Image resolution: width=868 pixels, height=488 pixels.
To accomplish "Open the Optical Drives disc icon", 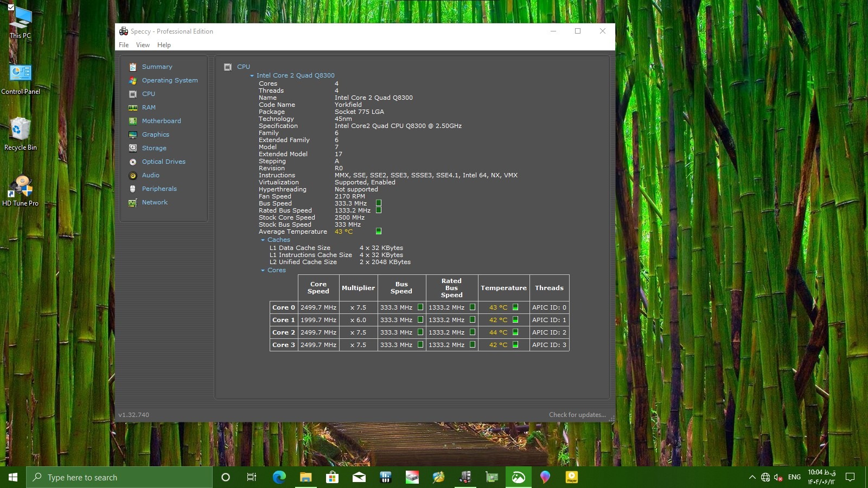I will pyautogui.click(x=132, y=162).
